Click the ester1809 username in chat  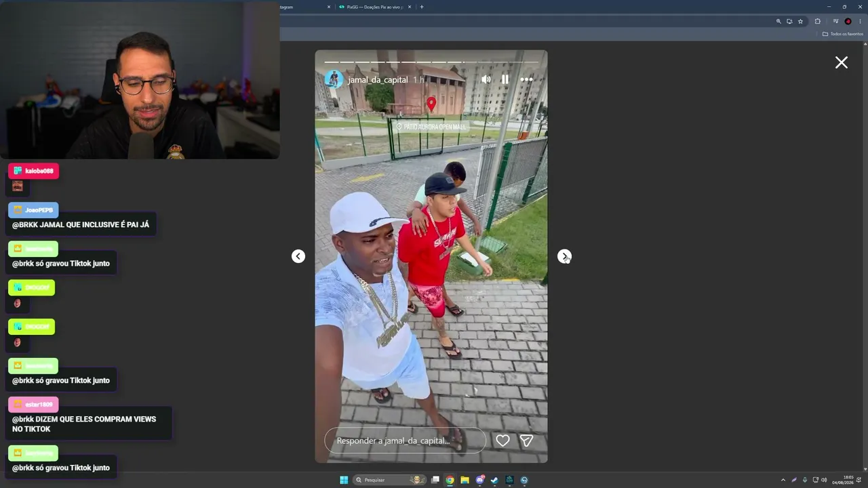(39, 405)
